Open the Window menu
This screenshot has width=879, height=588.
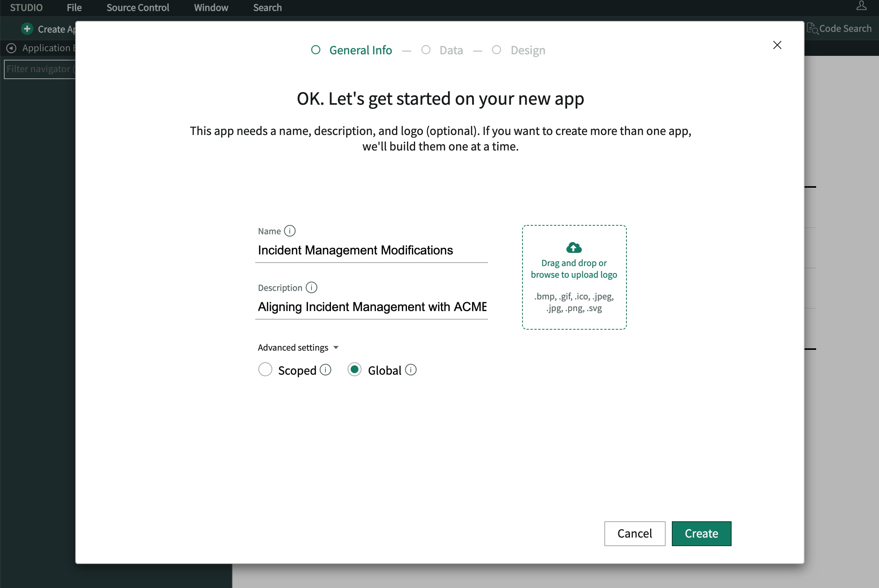211,8
